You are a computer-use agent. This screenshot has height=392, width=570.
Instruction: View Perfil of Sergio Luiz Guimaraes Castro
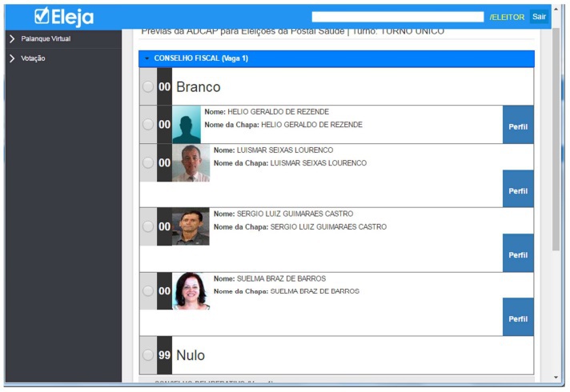click(518, 254)
